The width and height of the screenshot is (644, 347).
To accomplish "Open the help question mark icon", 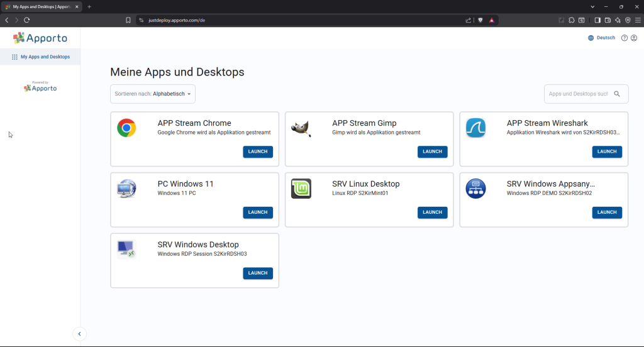I will 625,38.
